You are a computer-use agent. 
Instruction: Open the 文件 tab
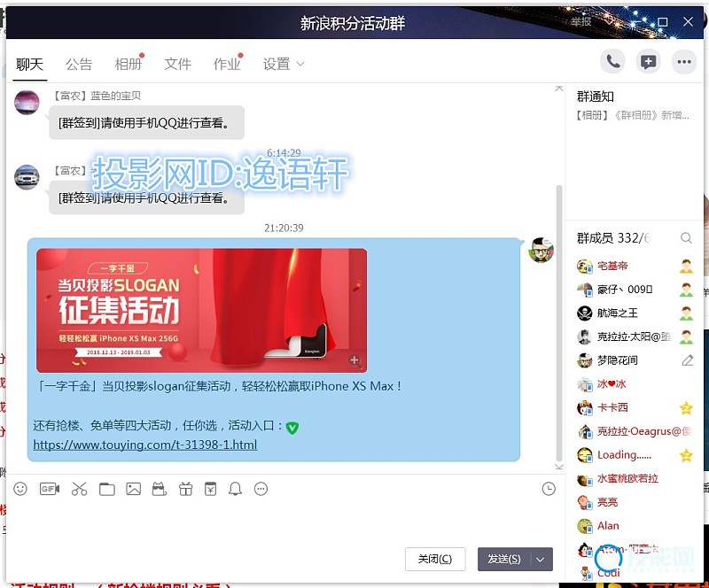[x=177, y=64]
